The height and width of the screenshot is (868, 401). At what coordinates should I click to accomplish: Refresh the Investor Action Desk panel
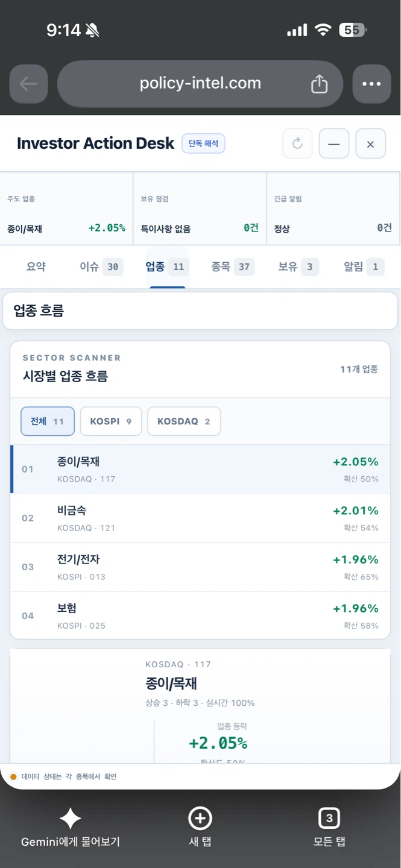click(297, 143)
